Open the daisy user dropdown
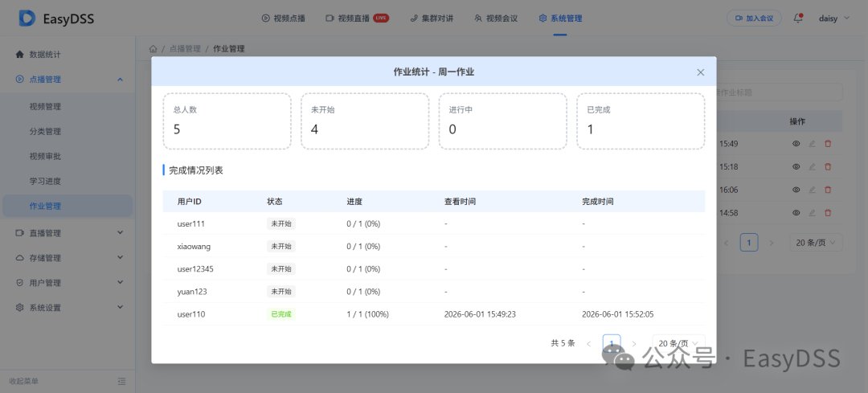This screenshot has width=868, height=393. pos(833,18)
